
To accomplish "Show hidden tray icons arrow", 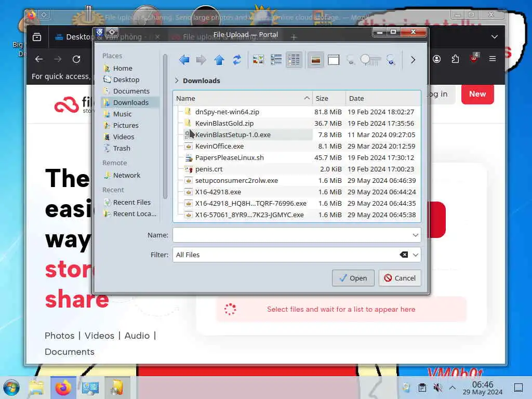I will tap(453, 388).
